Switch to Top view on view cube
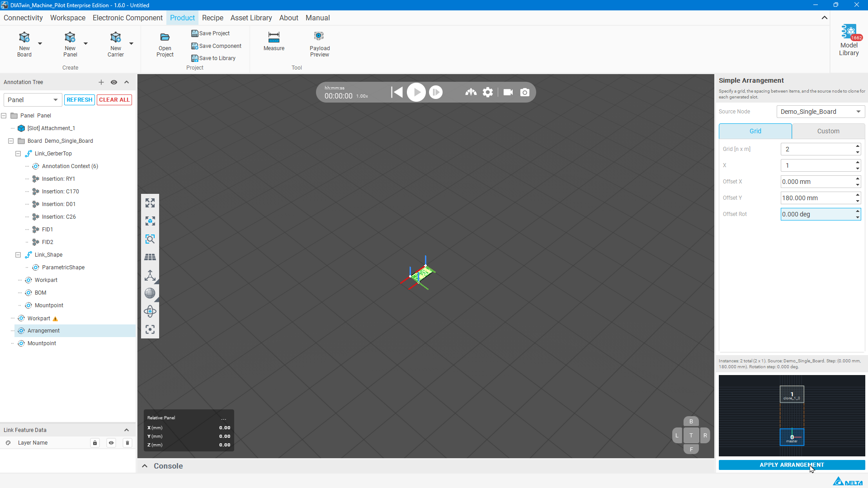The image size is (868, 488). point(691,436)
